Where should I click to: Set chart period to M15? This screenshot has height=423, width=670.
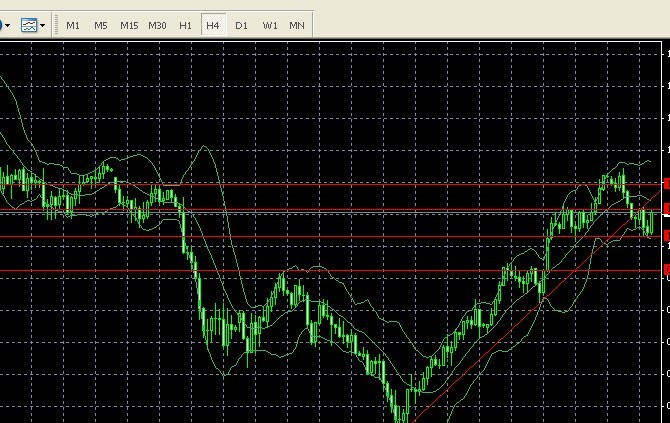[x=129, y=26]
